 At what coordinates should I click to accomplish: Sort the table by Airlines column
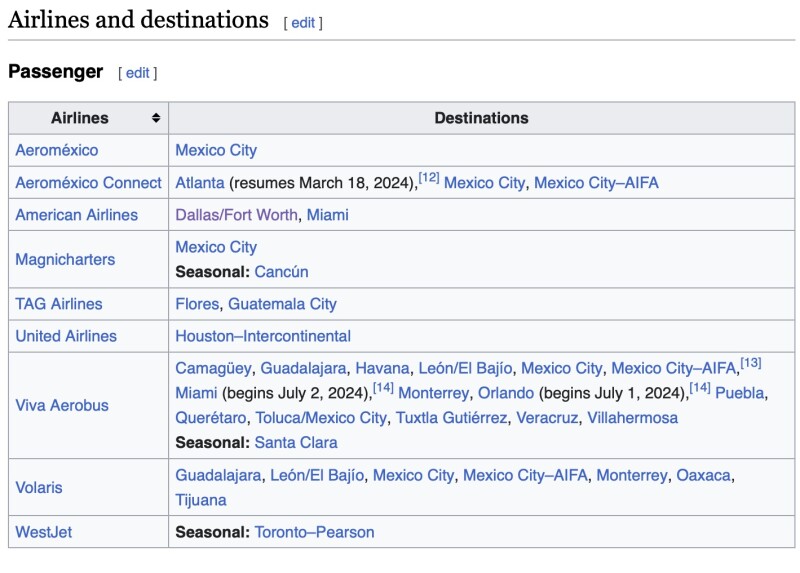155,118
